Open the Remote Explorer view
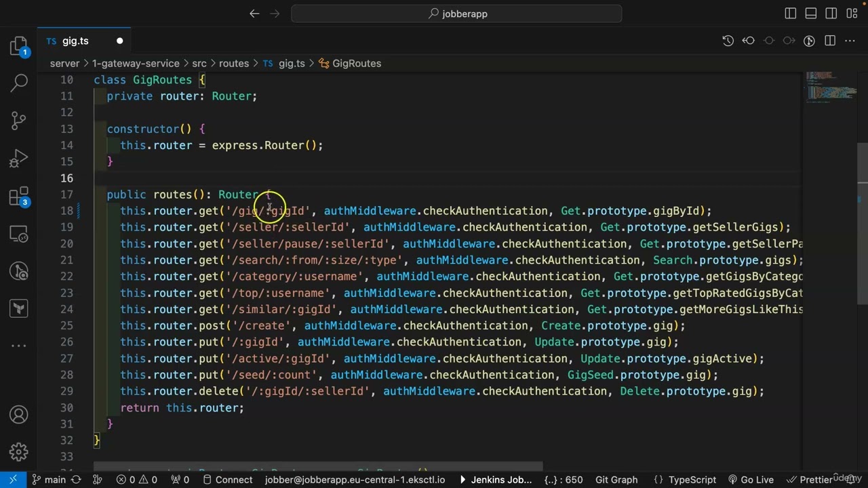Image resolution: width=868 pixels, height=488 pixels. point(19,234)
